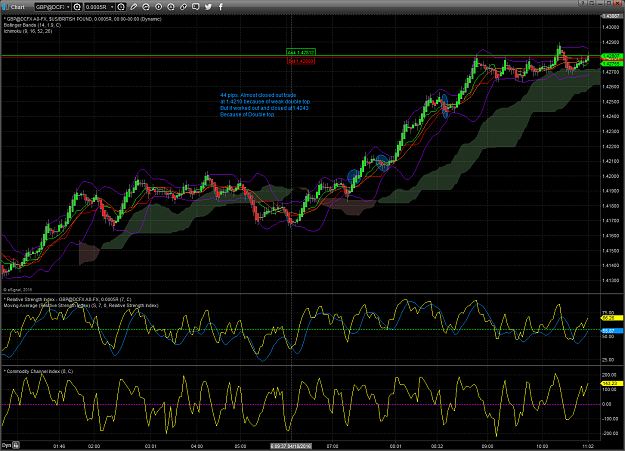Click the 02:00 label on the time axis
625x451 pixels.
[94, 446]
